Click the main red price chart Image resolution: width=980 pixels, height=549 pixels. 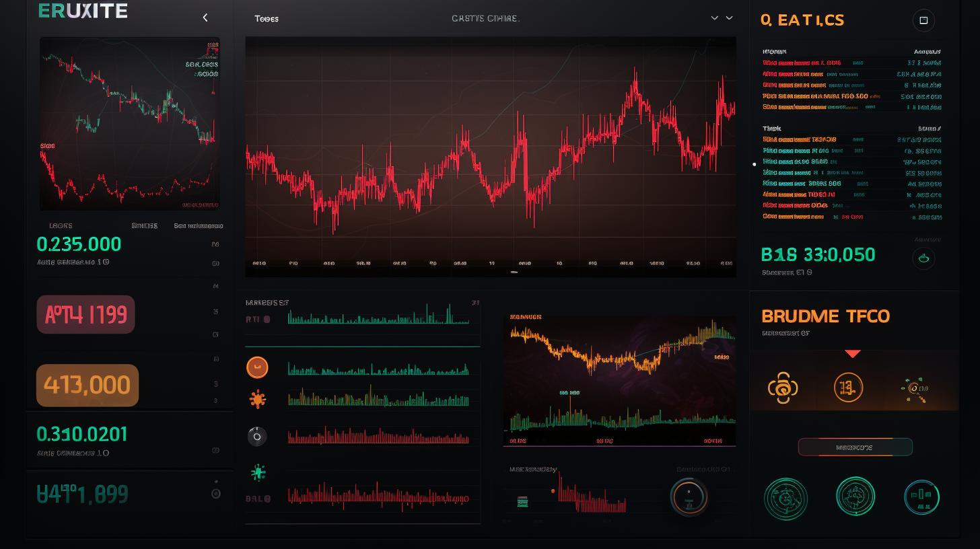click(490, 156)
